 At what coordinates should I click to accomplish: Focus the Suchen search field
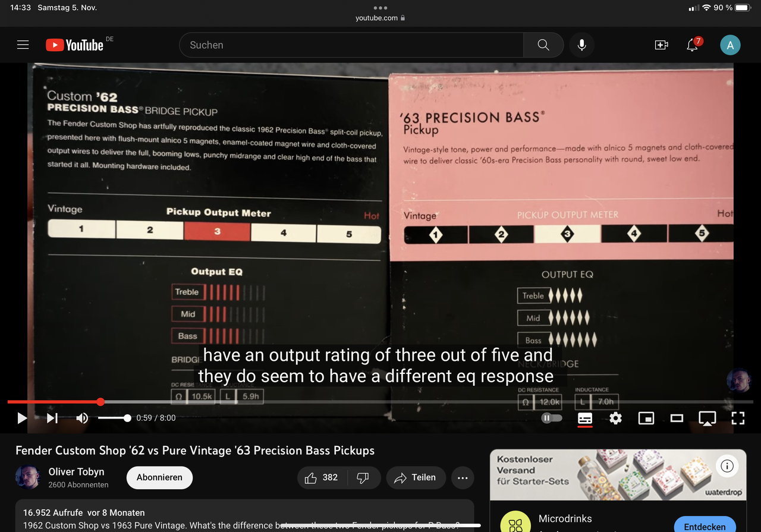pyautogui.click(x=351, y=45)
